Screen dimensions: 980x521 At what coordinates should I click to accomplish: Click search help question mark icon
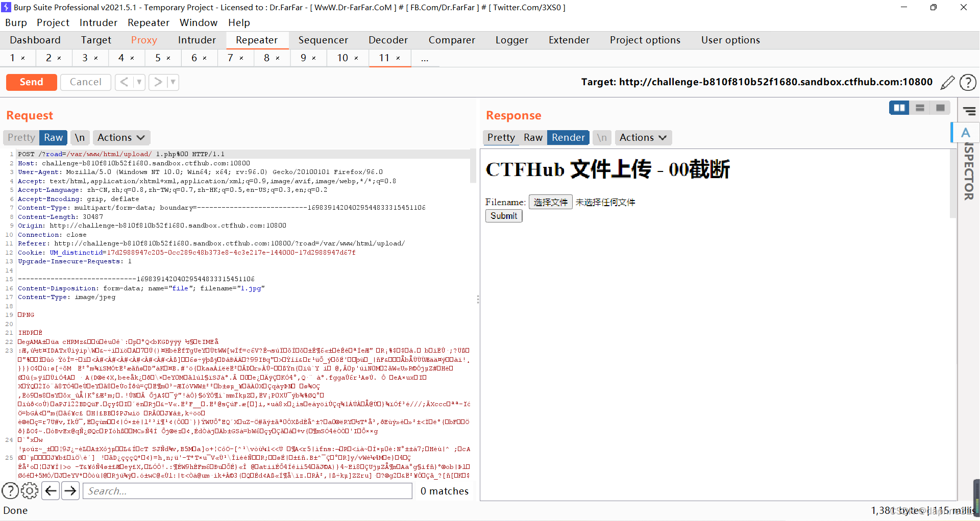tap(10, 491)
